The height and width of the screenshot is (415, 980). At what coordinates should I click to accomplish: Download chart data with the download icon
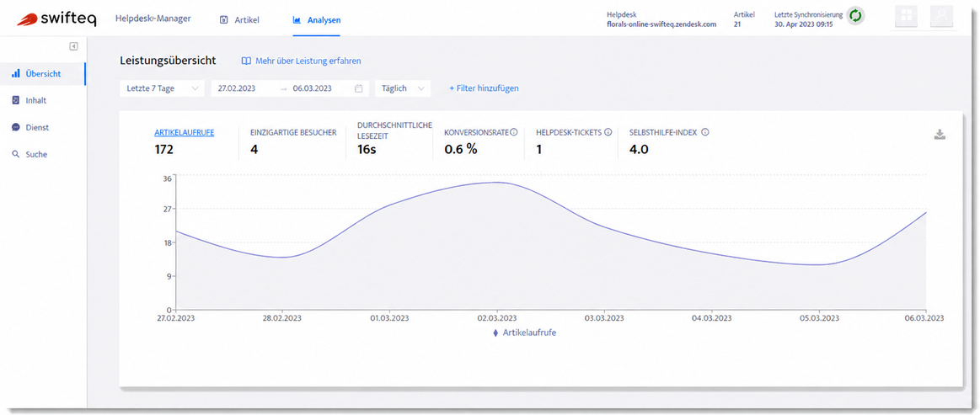pyautogui.click(x=940, y=135)
